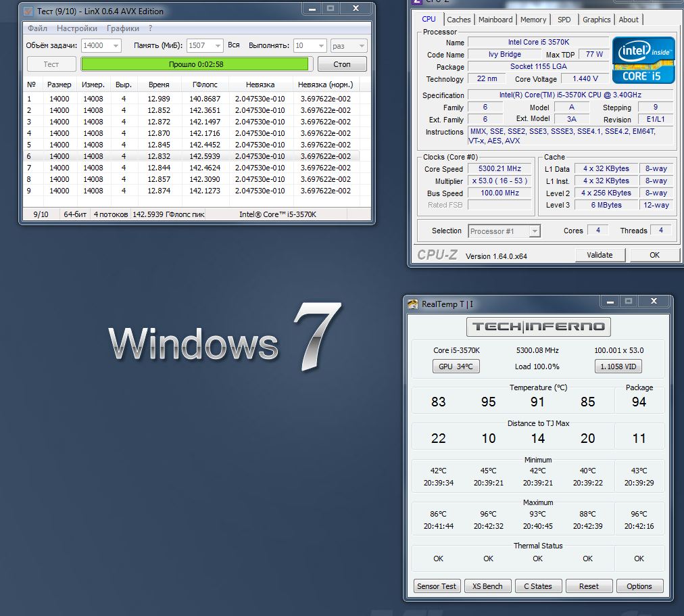Screen dimensions: 684x616
Task: Click the Время column header in LinX
Action: click(159, 85)
